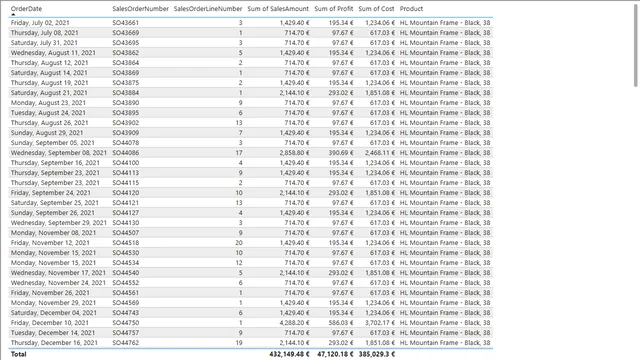
Task: Click the 3,702.17 € cost value
Action: (x=380, y=323)
